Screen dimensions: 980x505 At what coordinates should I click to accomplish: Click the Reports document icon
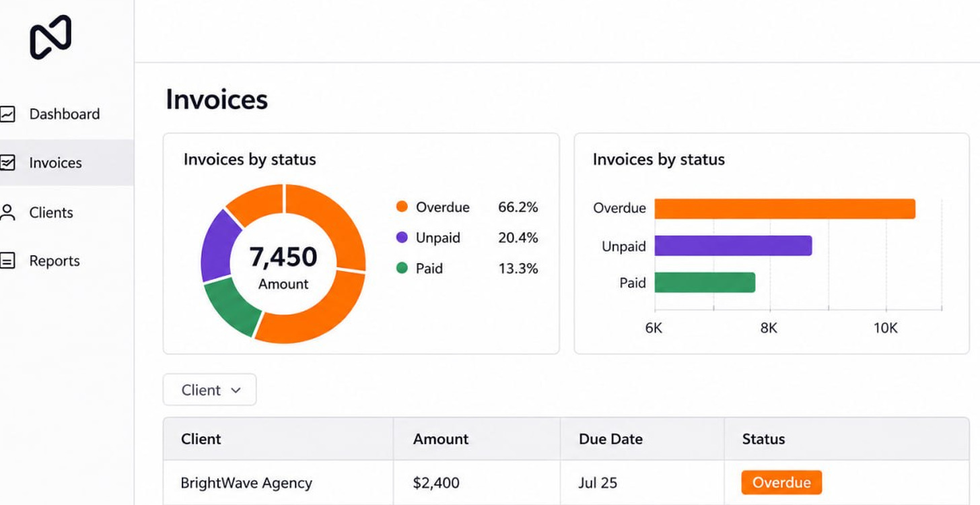pos(7,261)
